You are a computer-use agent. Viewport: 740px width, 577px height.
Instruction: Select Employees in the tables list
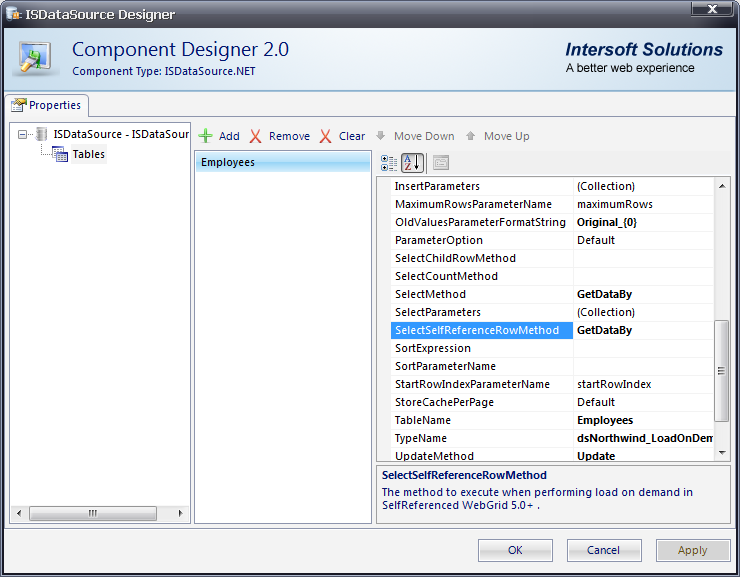coord(228,162)
